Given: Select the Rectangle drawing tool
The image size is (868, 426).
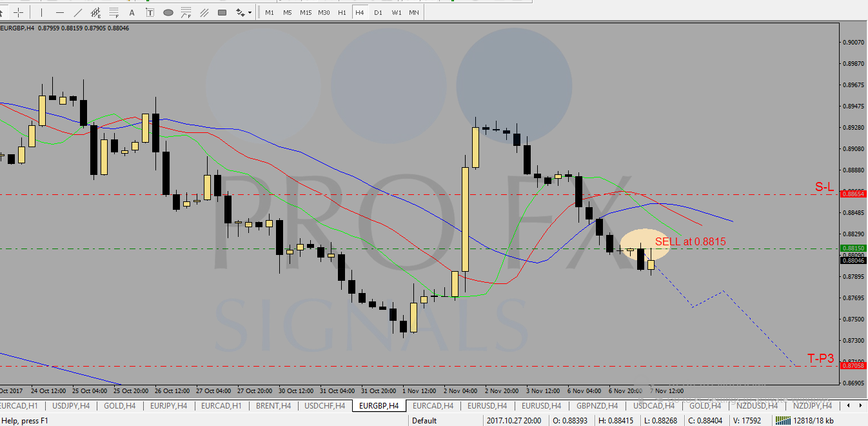Looking at the screenshot, I should point(222,12).
